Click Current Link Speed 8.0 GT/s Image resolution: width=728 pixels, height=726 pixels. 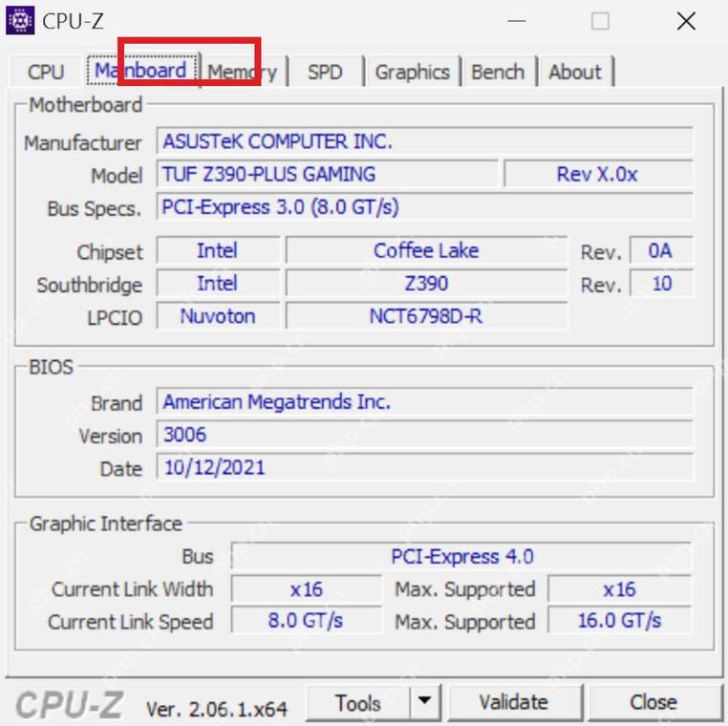tap(307, 621)
